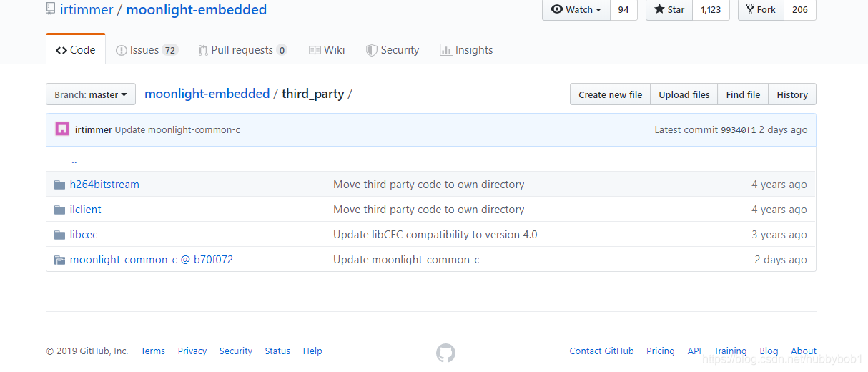Open the irtimmer user profile link
Screen dimensions: 868x372
coord(87,9)
